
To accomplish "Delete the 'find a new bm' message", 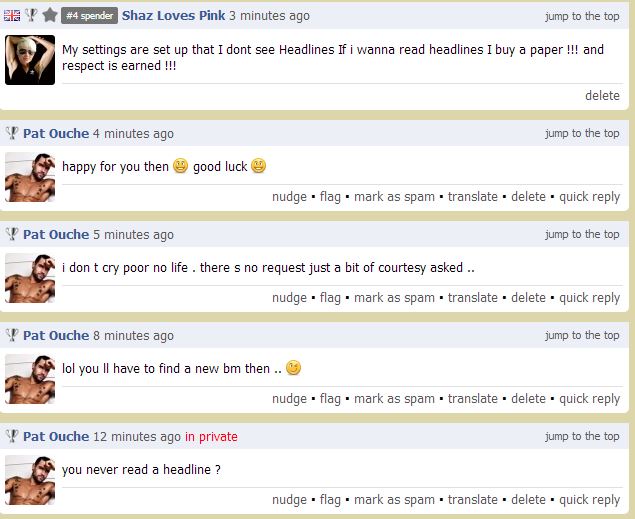I will [528, 399].
